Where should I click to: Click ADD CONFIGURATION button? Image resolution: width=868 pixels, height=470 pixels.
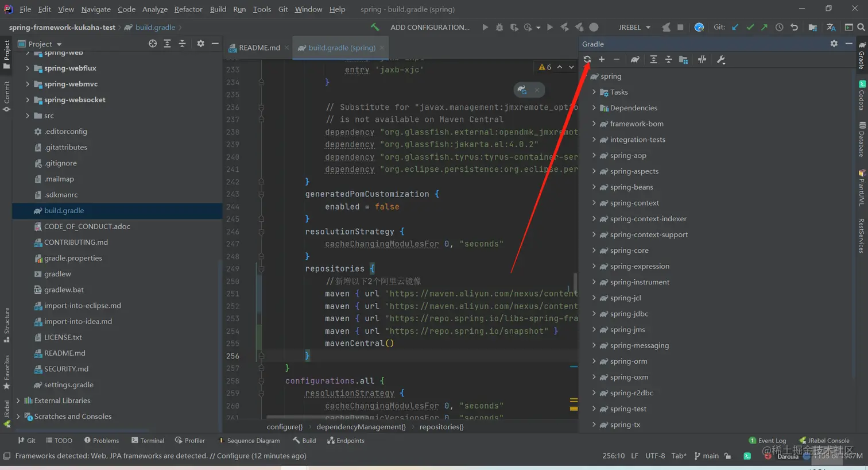tap(429, 27)
